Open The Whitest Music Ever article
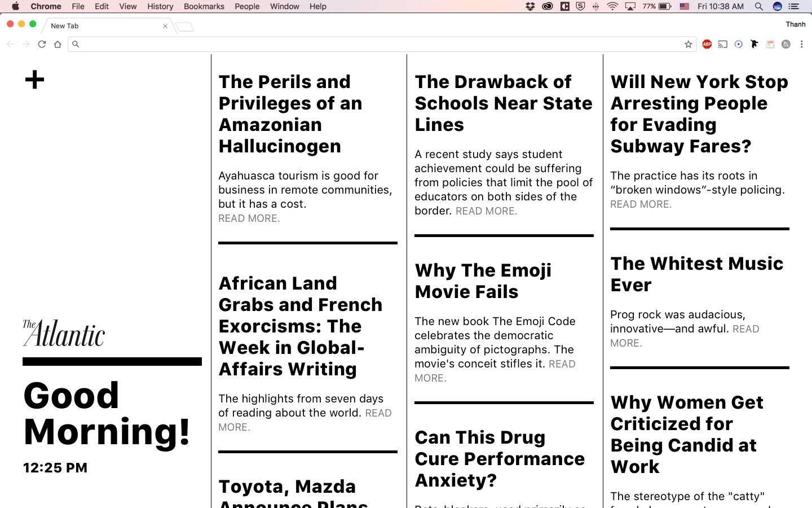Image resolution: width=812 pixels, height=508 pixels. pyautogui.click(x=697, y=274)
